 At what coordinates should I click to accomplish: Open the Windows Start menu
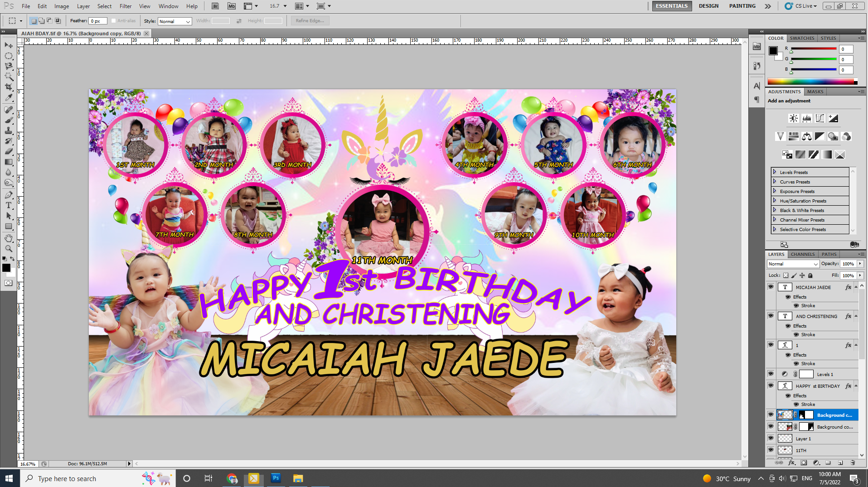click(10, 478)
